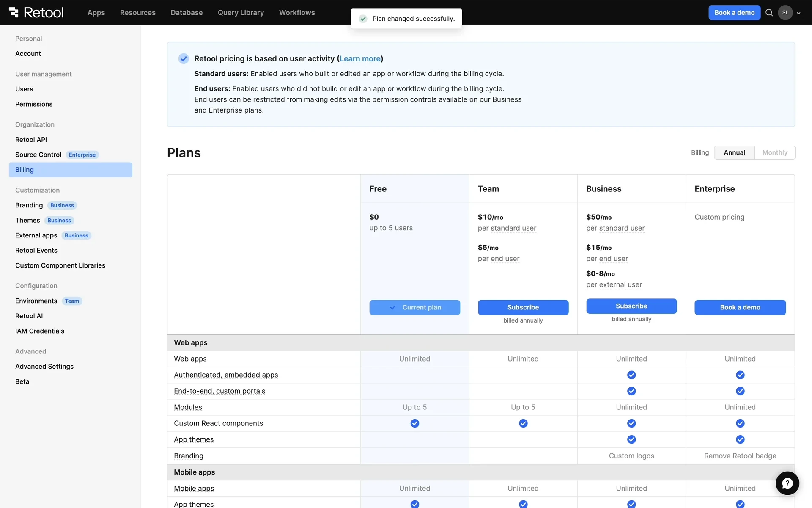
Task: Click 'Custom logos' in Branding row
Action: pos(631,456)
